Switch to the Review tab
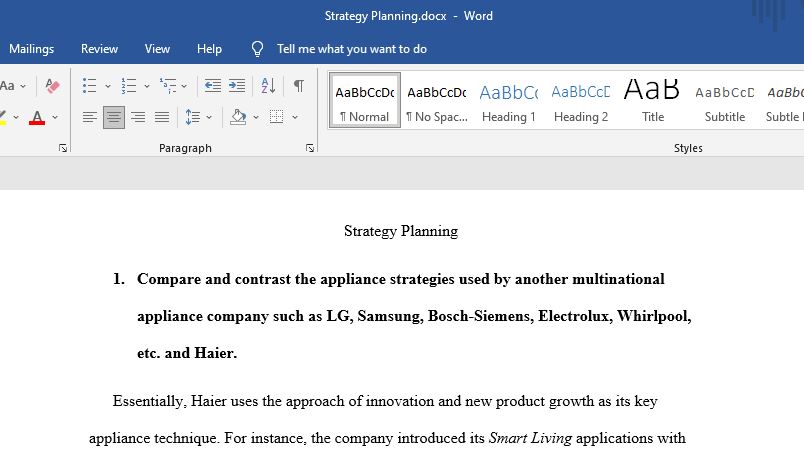 99,49
